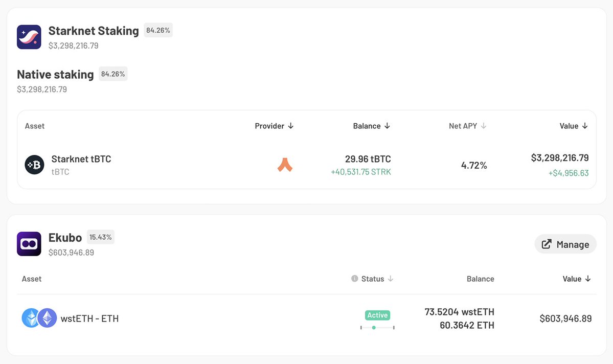Open Ekubo Manage button

[x=565, y=244]
